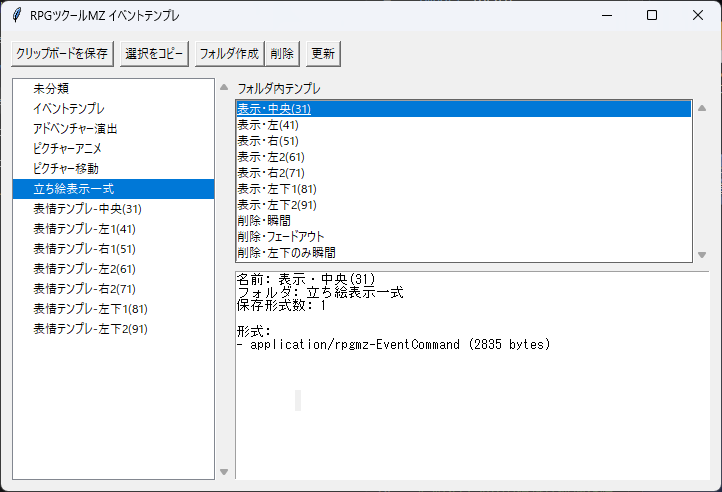This screenshot has width=722, height=492.
Task: Open the アドベンチャー演出 folder
Action: click(113, 129)
